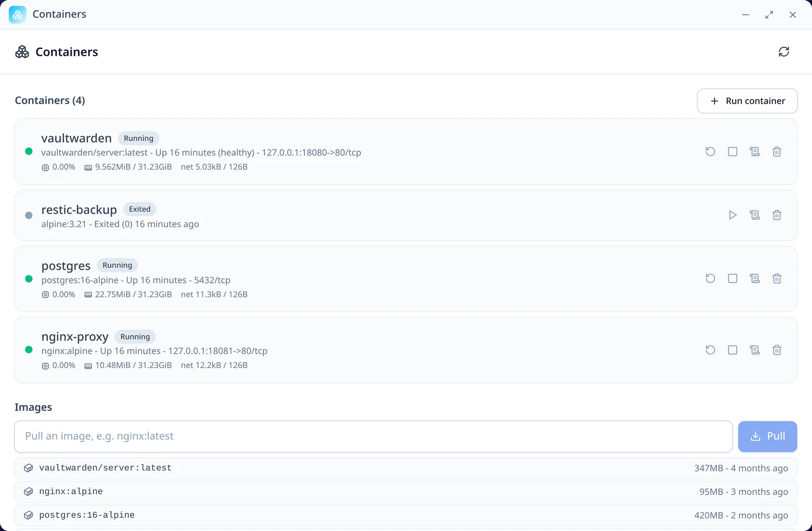Select the postgres container name
The width and height of the screenshot is (812, 531).
pyautogui.click(x=66, y=266)
